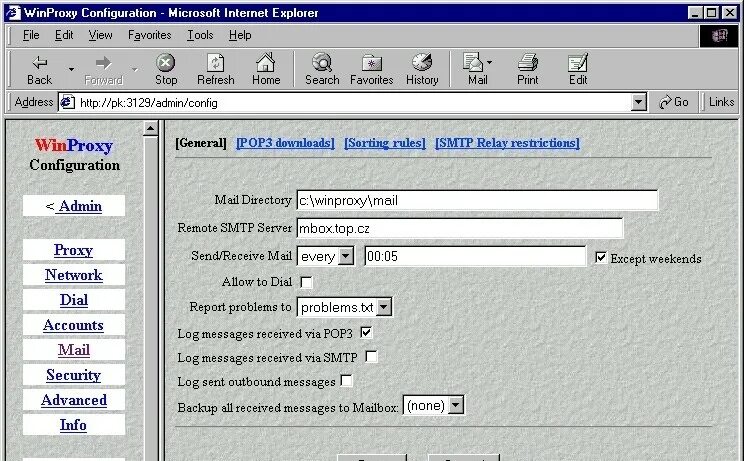The height and width of the screenshot is (461, 744).
Task: Open the Security sidebar link
Action: pyautogui.click(x=74, y=375)
